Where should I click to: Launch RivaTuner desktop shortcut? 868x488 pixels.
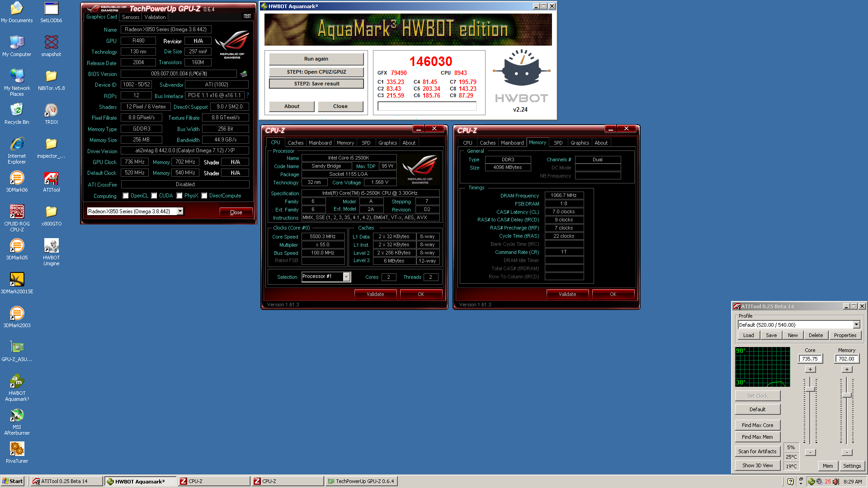coord(17,453)
